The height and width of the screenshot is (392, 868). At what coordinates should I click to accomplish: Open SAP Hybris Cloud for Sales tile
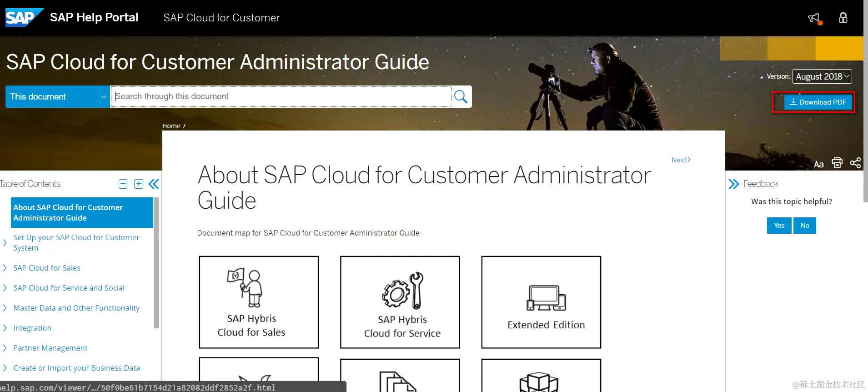click(259, 302)
